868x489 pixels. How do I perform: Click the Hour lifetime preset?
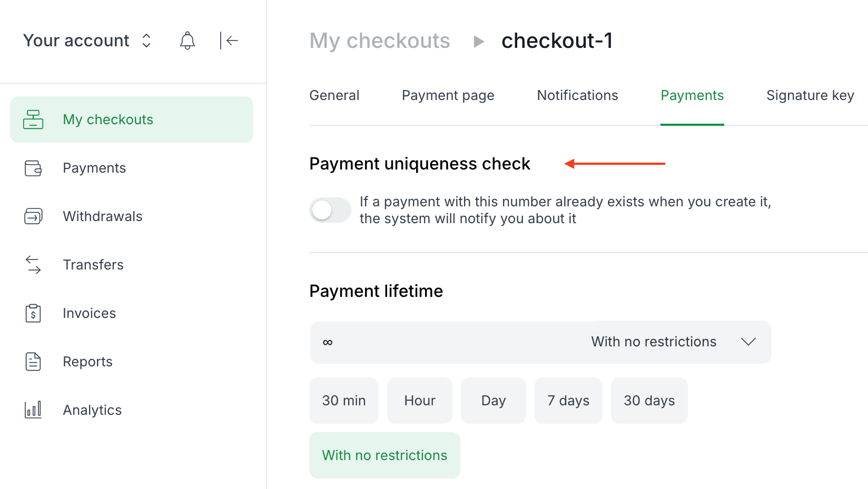tap(419, 400)
